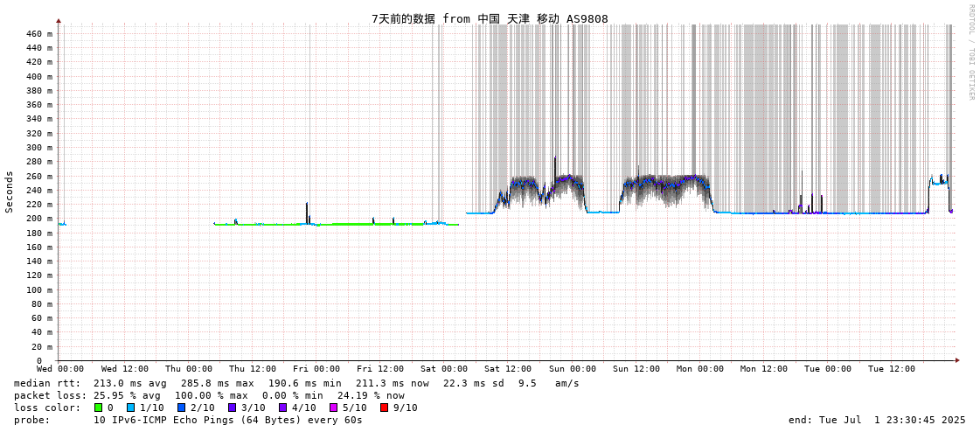
Task: Click the '200 m' y-axis value
Action: point(38,219)
